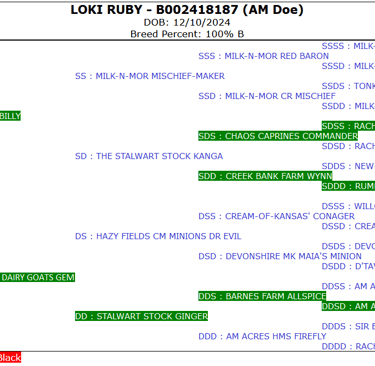375x366 pixels.
Task: Select the LOKI RUBY - B002418187 heading
Action: coord(187,10)
